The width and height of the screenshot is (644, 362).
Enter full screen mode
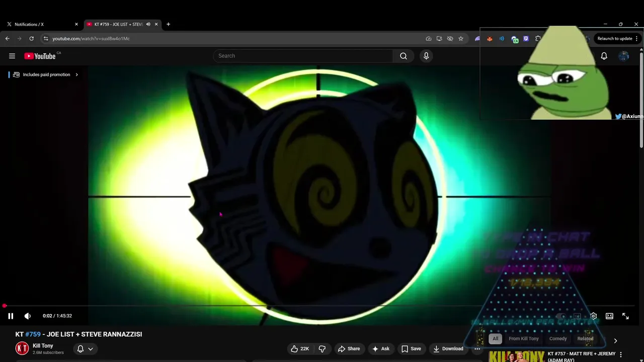[625, 316]
